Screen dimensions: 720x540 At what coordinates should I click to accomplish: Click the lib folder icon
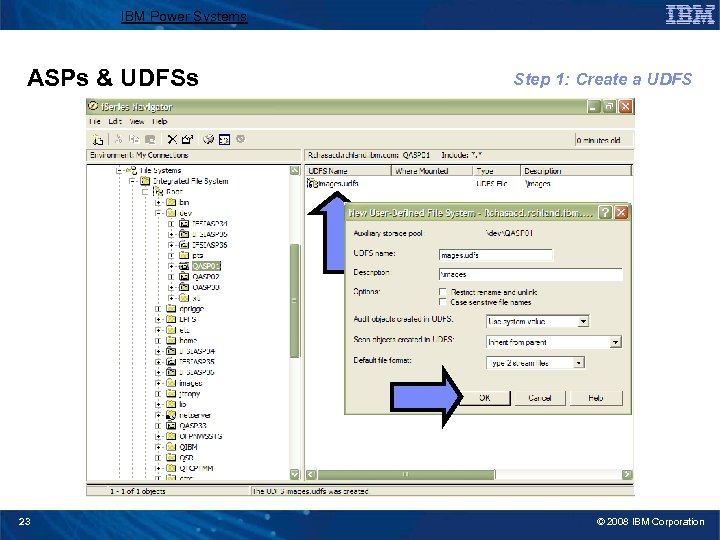coord(171,404)
